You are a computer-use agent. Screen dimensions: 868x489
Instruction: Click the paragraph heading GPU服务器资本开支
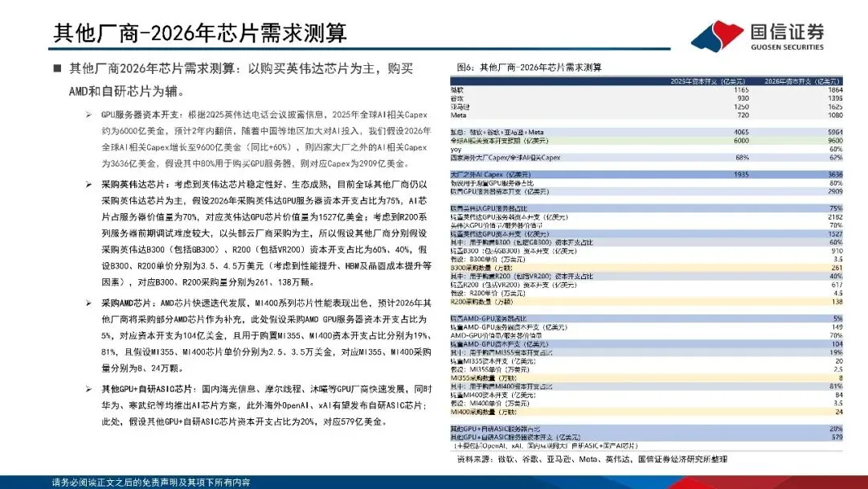pyautogui.click(x=141, y=115)
